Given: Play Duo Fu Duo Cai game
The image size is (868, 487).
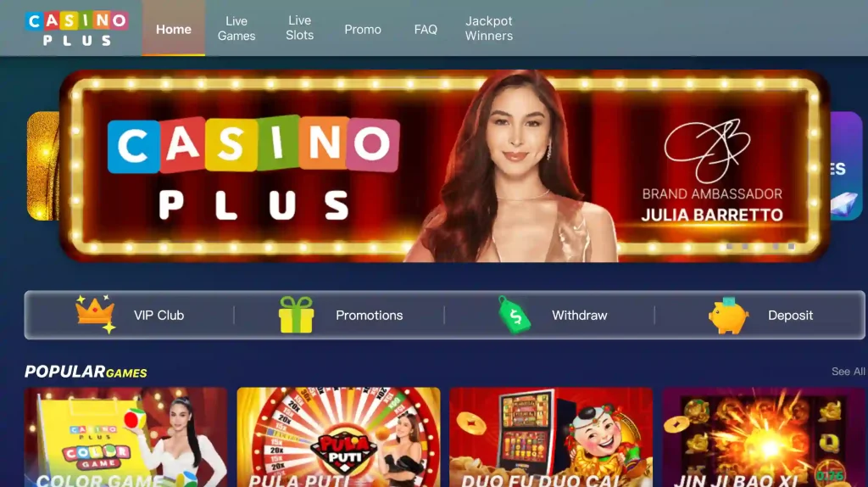Looking at the screenshot, I should (551, 437).
